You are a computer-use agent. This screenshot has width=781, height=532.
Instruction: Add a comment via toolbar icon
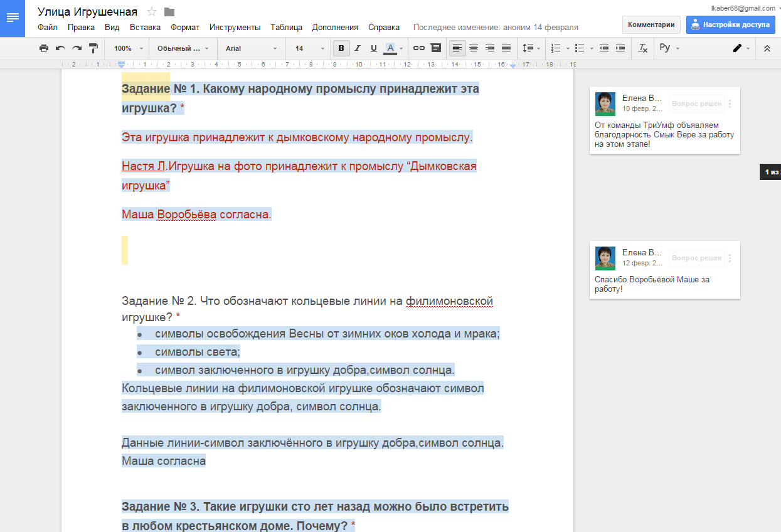[x=435, y=48]
